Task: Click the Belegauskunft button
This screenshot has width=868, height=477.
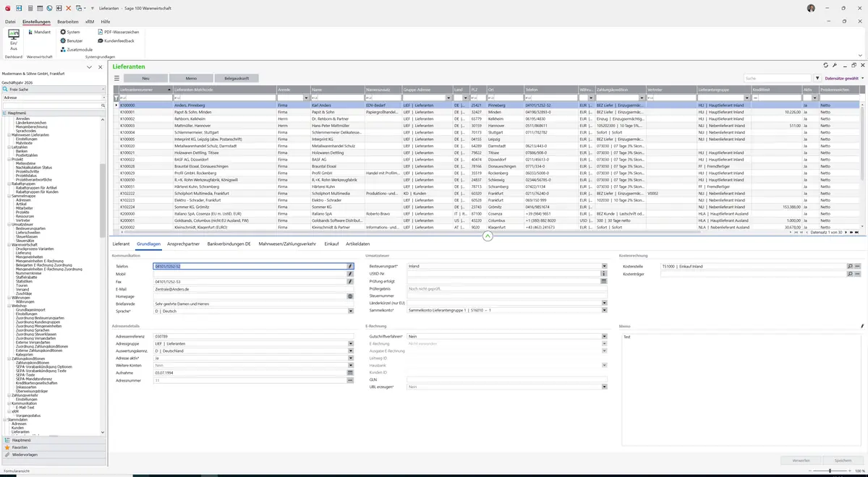Action: click(237, 78)
